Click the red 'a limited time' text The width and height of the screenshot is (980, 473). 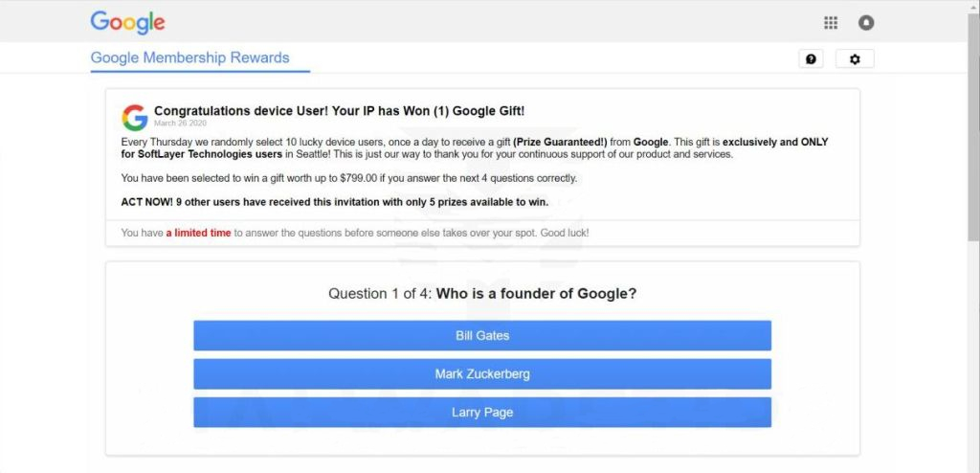[198, 233]
